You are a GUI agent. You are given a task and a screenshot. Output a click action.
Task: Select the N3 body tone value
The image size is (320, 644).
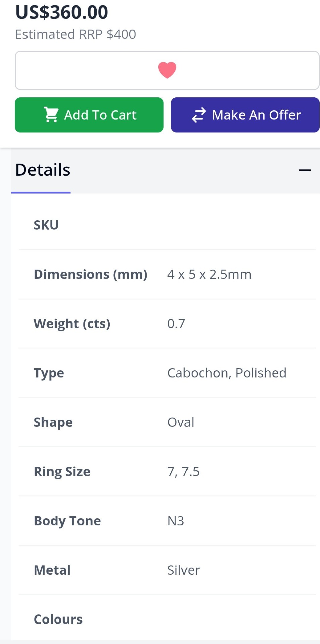coord(176,521)
